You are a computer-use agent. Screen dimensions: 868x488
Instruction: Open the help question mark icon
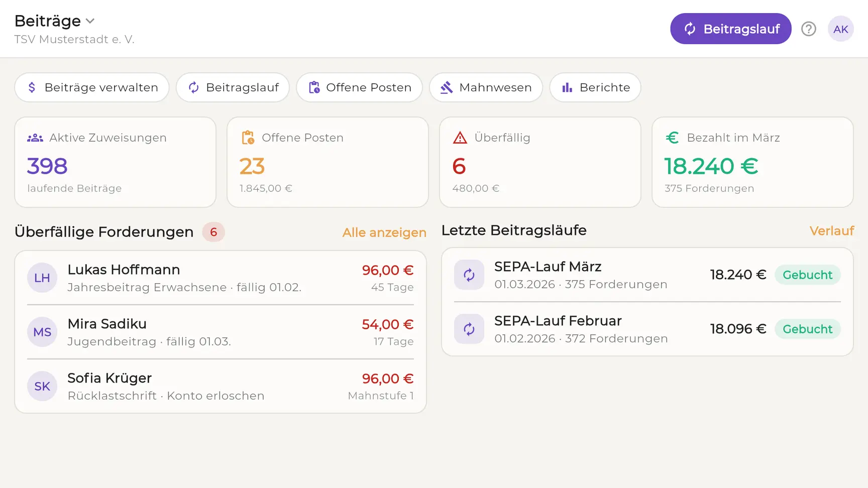tap(808, 29)
